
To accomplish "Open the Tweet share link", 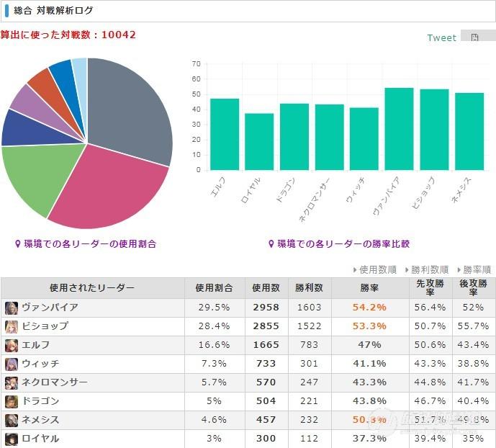I will (441, 37).
